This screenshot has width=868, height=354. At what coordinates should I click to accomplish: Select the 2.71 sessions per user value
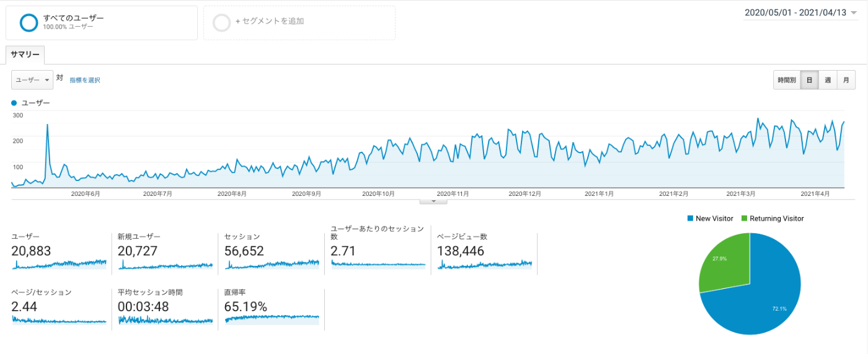tap(343, 251)
